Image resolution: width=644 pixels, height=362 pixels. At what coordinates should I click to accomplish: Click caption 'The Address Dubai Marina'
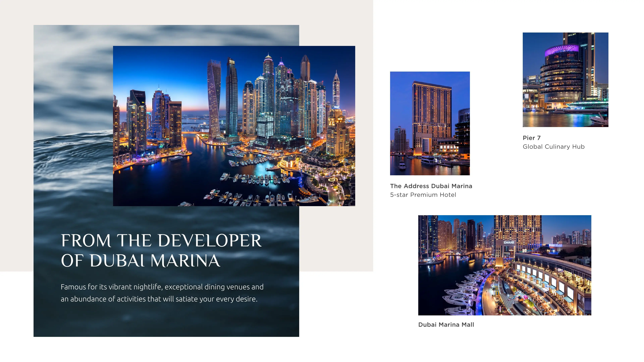431,186
